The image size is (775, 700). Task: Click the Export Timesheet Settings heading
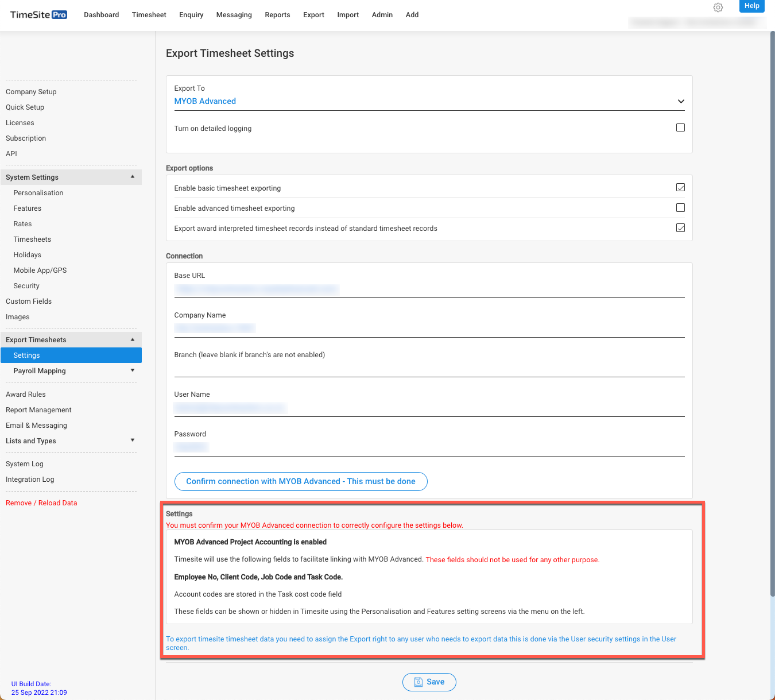tap(230, 53)
